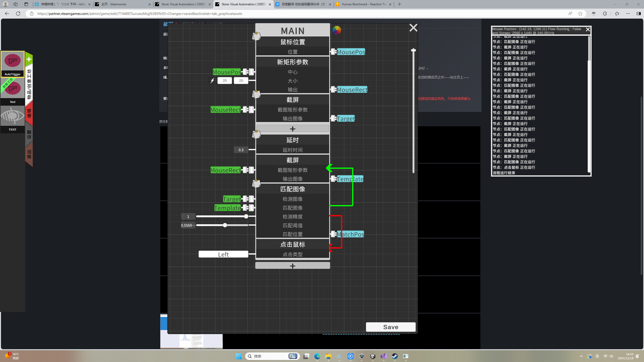Image resolution: width=644 pixels, height=362 pixels.
Task: Click plus bar under first 截屏 node
Action: coord(292,129)
